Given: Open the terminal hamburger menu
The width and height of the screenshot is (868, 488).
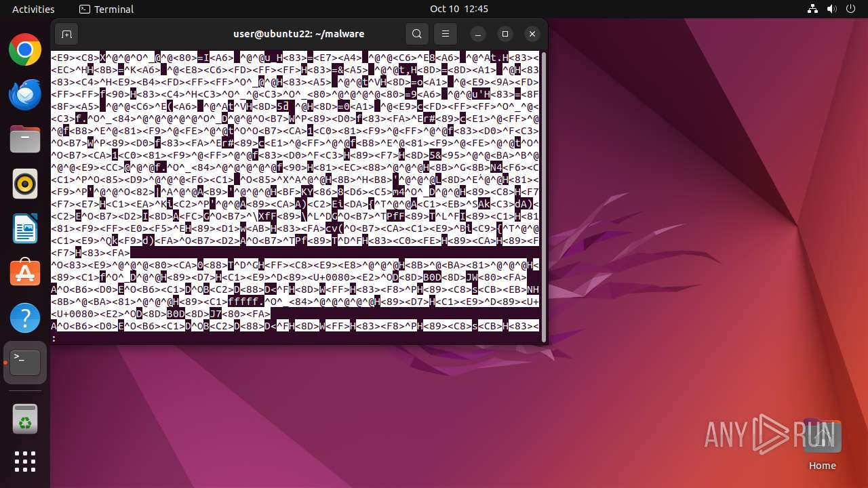Looking at the screenshot, I should 446,34.
